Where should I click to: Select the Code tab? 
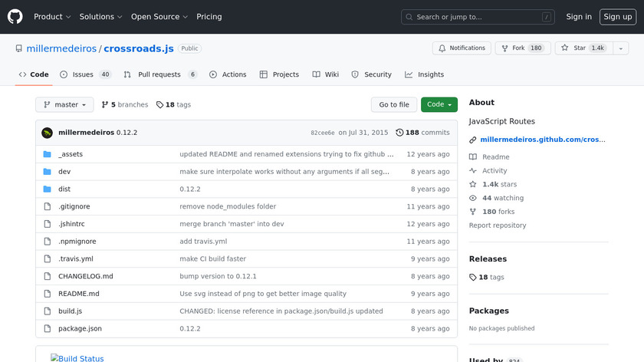[x=34, y=74]
